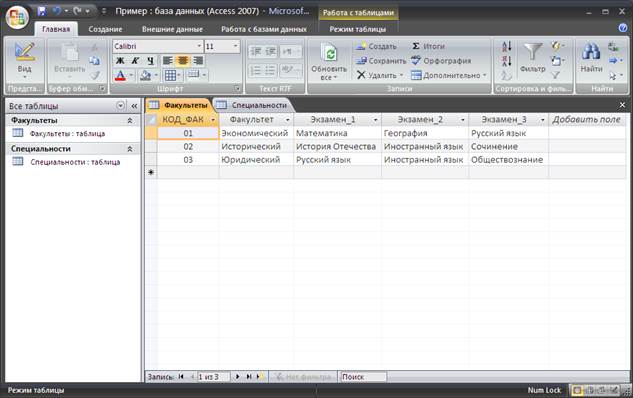Click the Добавить поле column header
Image resolution: width=633 pixels, height=398 pixels.
pos(586,119)
